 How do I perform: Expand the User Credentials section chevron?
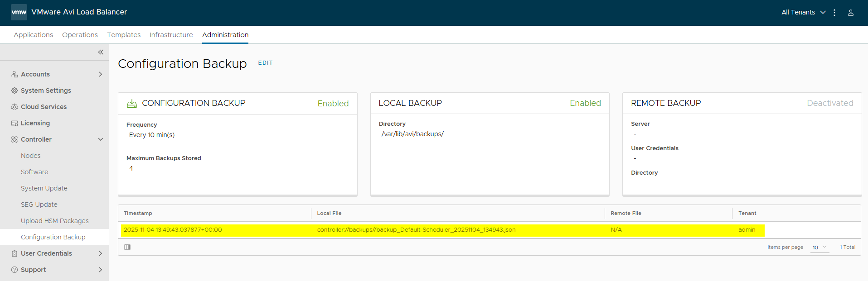(x=101, y=253)
